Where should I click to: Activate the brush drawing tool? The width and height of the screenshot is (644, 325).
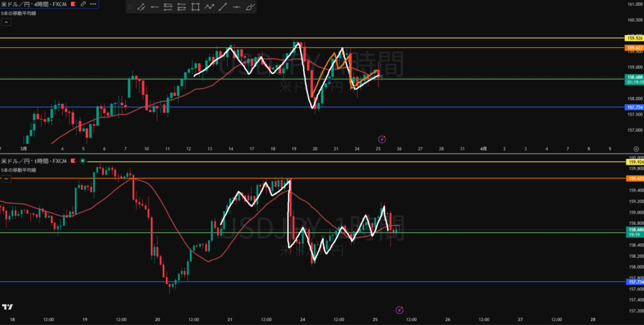(x=250, y=8)
